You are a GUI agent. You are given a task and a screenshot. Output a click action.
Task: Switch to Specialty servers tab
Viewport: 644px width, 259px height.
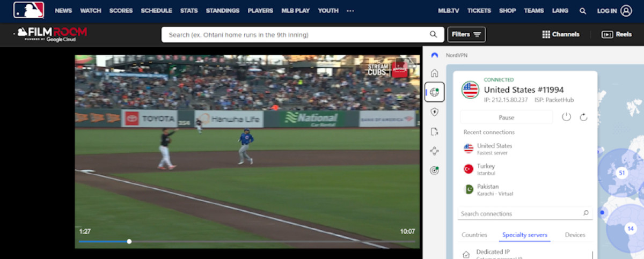click(x=525, y=235)
